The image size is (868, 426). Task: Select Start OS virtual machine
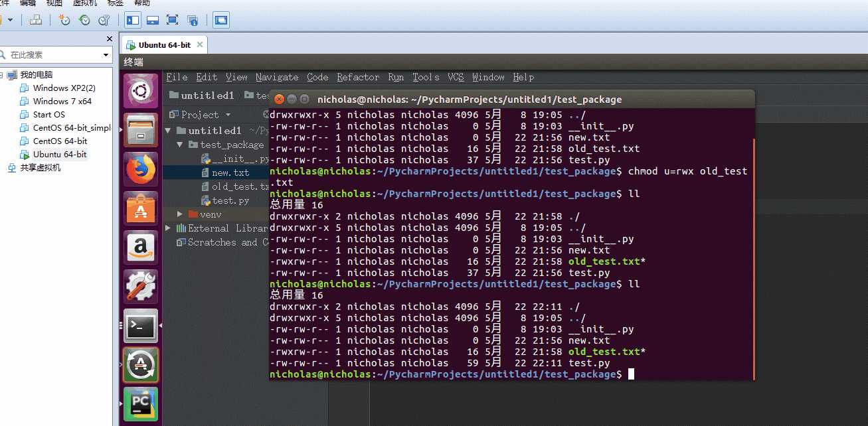click(43, 114)
